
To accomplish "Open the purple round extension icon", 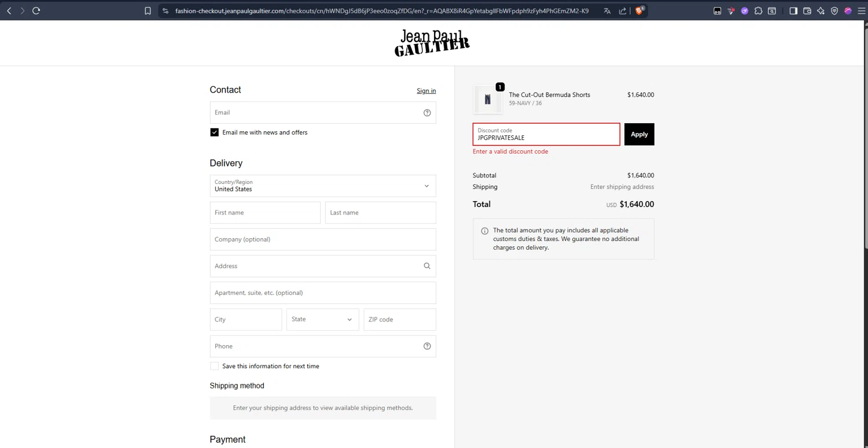I will tap(745, 10).
